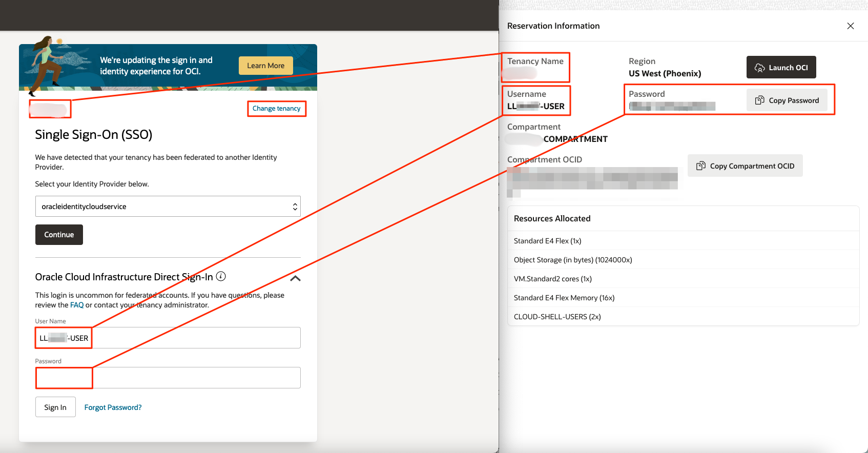Click the copy icon beside Copy Password
868x453 pixels.
pos(759,100)
